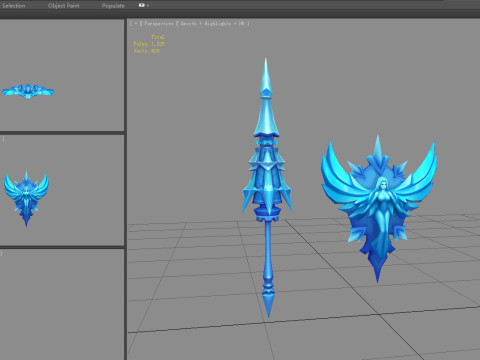Select the ice spear model in perspective viewport
The image size is (480, 360).
tap(267, 187)
